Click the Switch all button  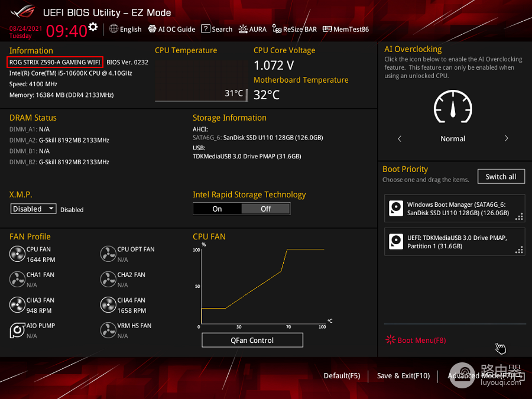[x=501, y=176]
